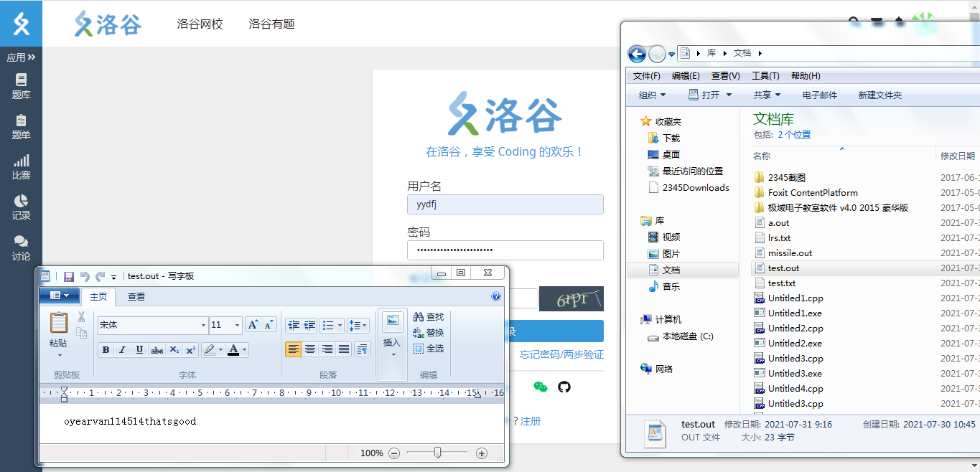Open 题库 from the Luogu sidebar
Image resolution: width=980 pixels, height=472 pixels.
coord(21,85)
